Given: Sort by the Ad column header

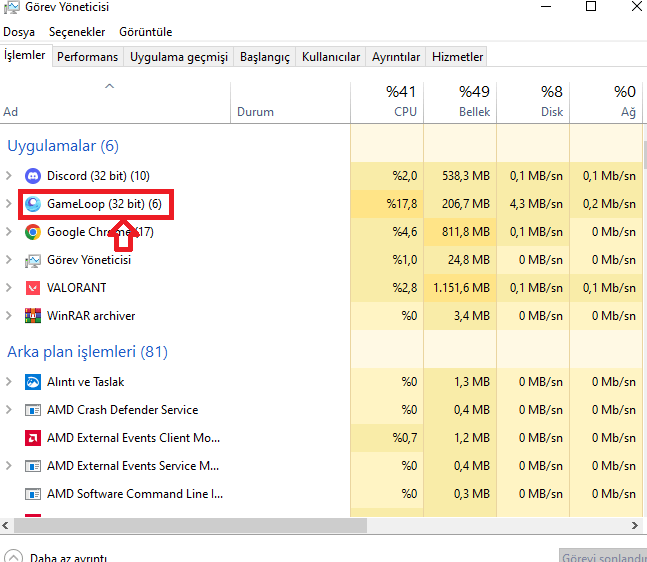Looking at the screenshot, I should click(115, 102).
